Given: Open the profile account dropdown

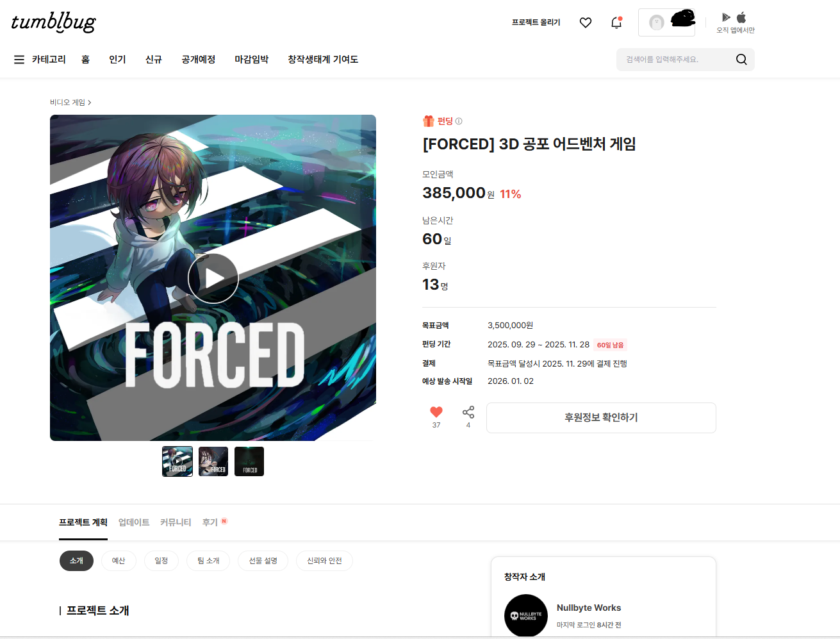Looking at the screenshot, I should (666, 22).
